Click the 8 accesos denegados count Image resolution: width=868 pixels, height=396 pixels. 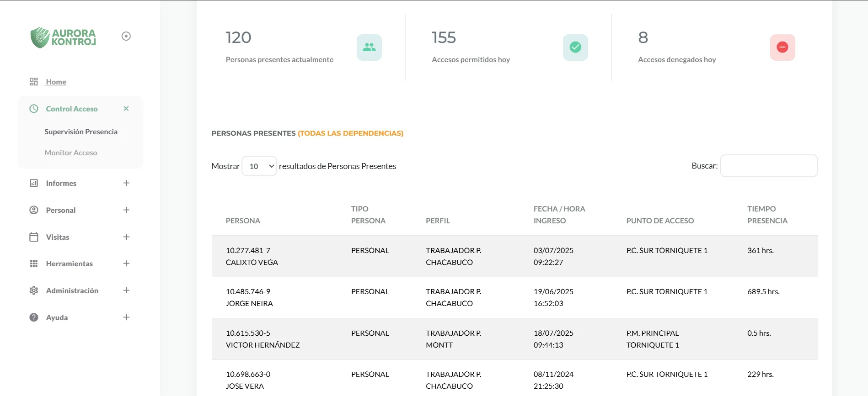click(643, 37)
